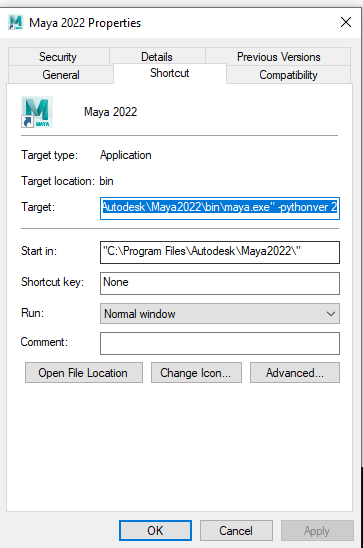Viewport: 363px width, 548px height.
Task: Click the 'Start in:' label
Action: [39, 251]
